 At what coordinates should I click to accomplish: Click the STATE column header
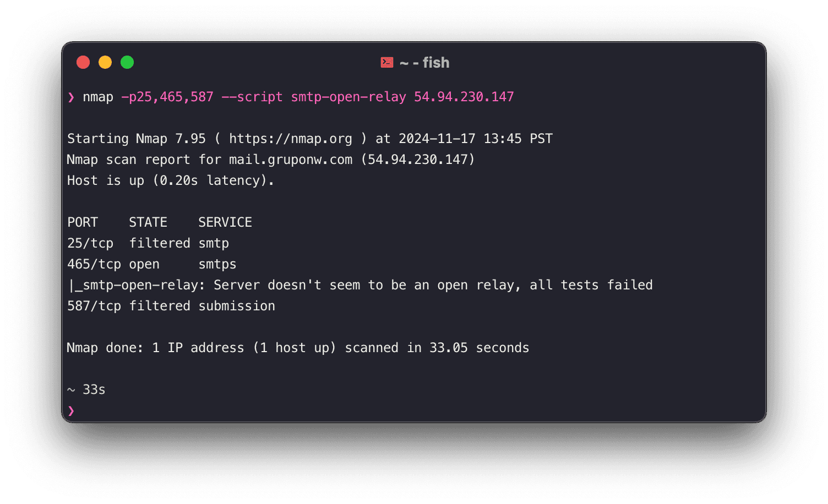pos(148,222)
